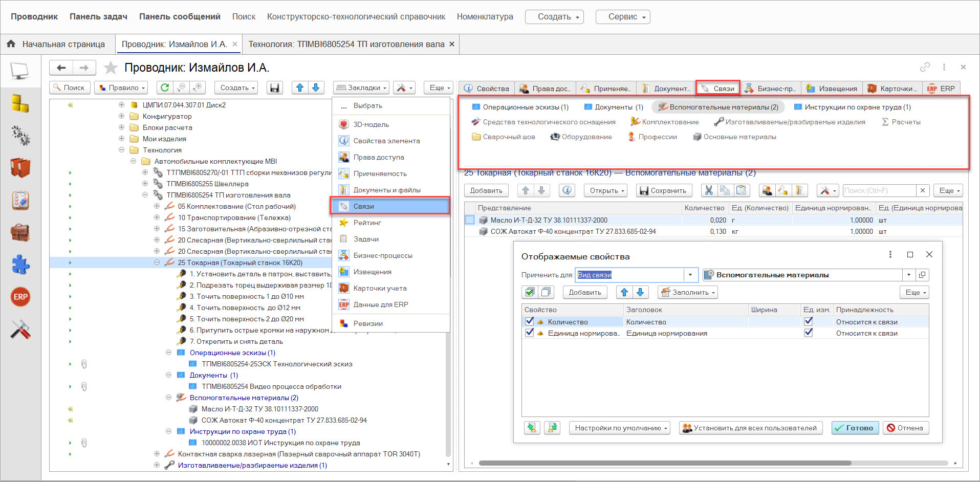Click the back navigation arrow
The width and height of the screenshot is (980, 482).
(61, 68)
